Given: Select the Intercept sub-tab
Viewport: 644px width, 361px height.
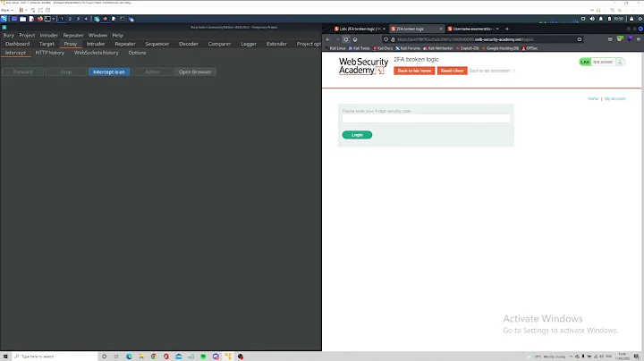Looking at the screenshot, I should click(15, 53).
